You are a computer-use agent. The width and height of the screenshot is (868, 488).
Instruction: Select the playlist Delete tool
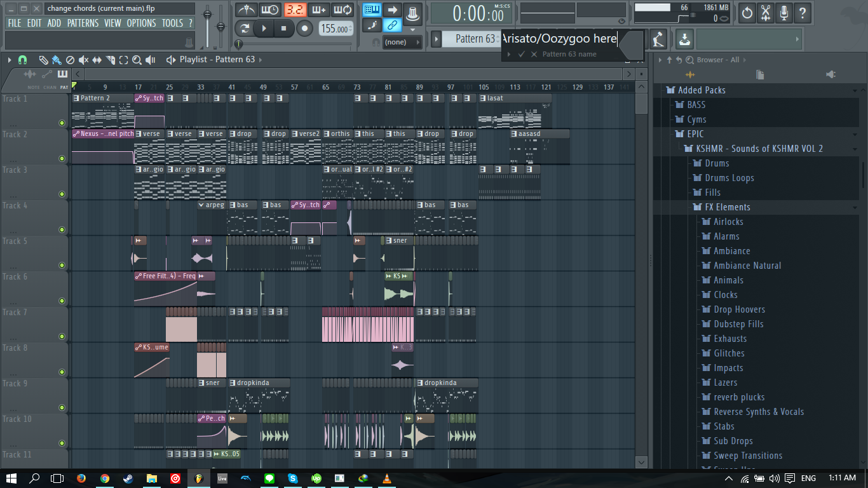click(x=70, y=60)
